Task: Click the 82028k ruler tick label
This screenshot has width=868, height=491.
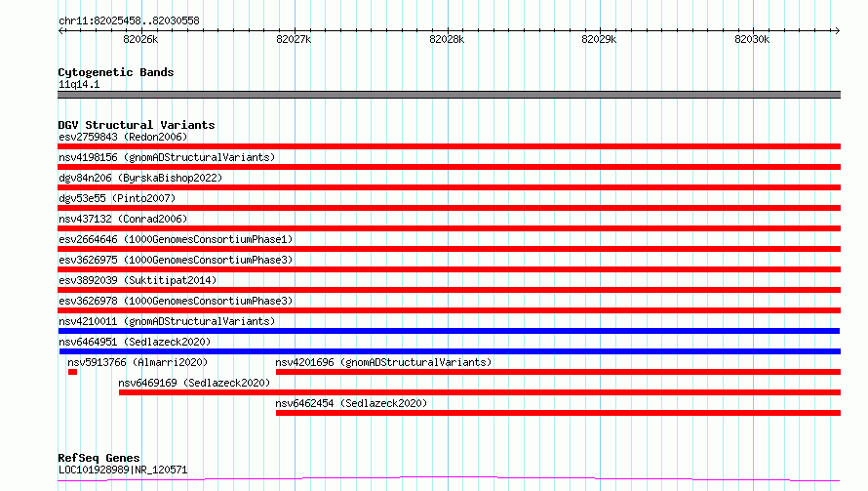Action: pos(447,39)
